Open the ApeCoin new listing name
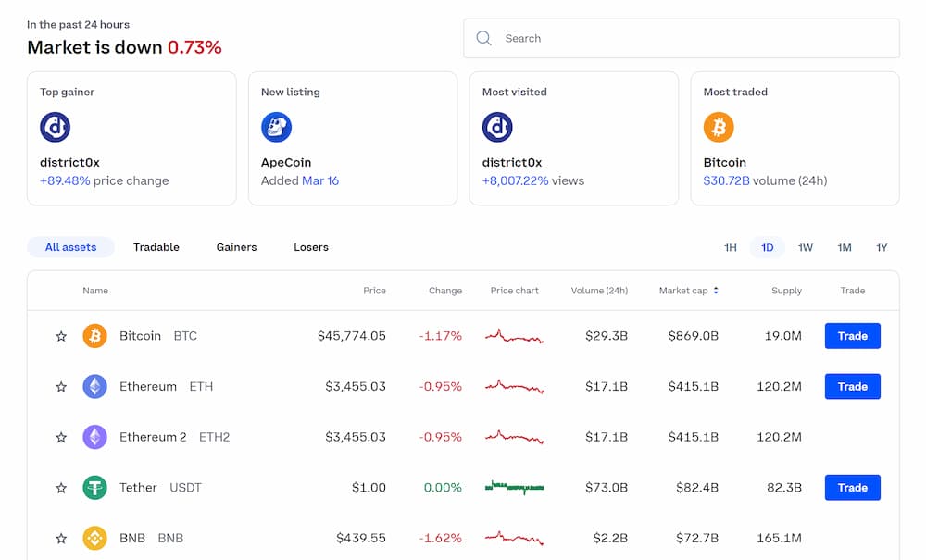926x560 pixels. 286,162
